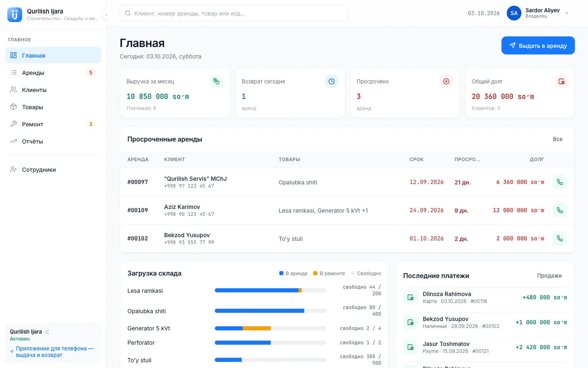This screenshot has width=588, height=368.
Task: Click rental number #00109
Action: coord(138,210)
